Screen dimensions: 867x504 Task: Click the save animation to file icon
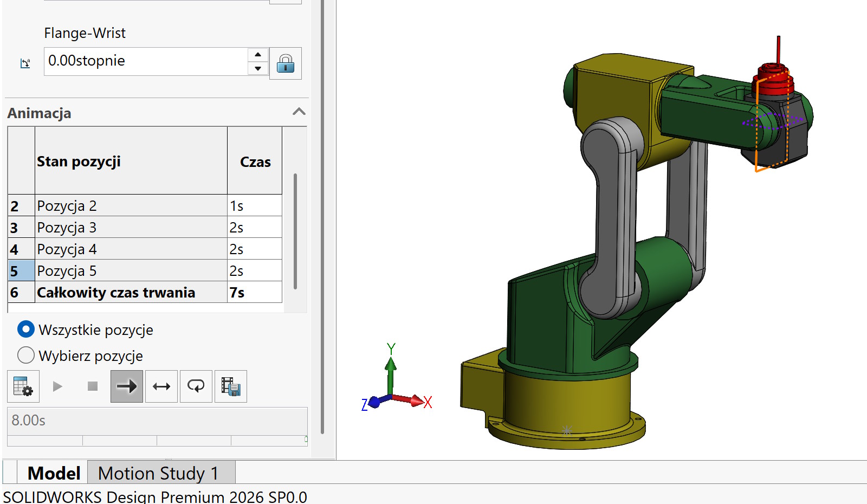pos(231,386)
